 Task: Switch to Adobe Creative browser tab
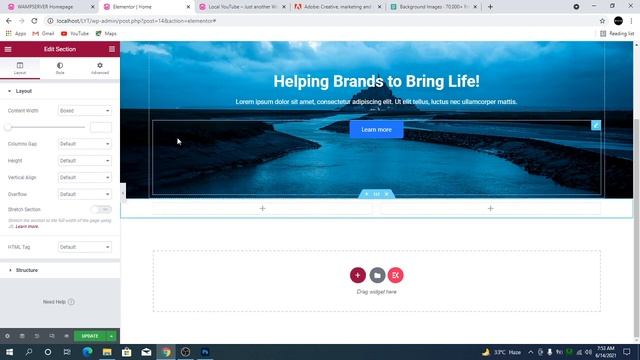(x=337, y=7)
